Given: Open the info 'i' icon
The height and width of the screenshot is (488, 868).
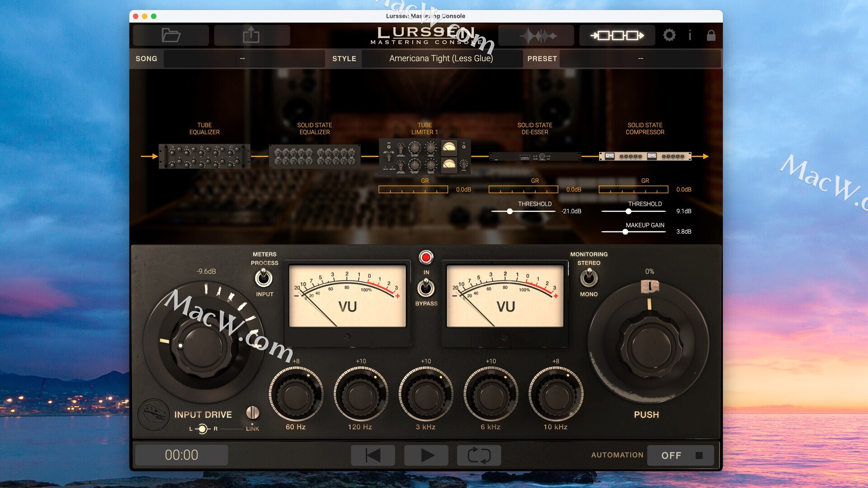Looking at the screenshot, I should pyautogui.click(x=690, y=35).
